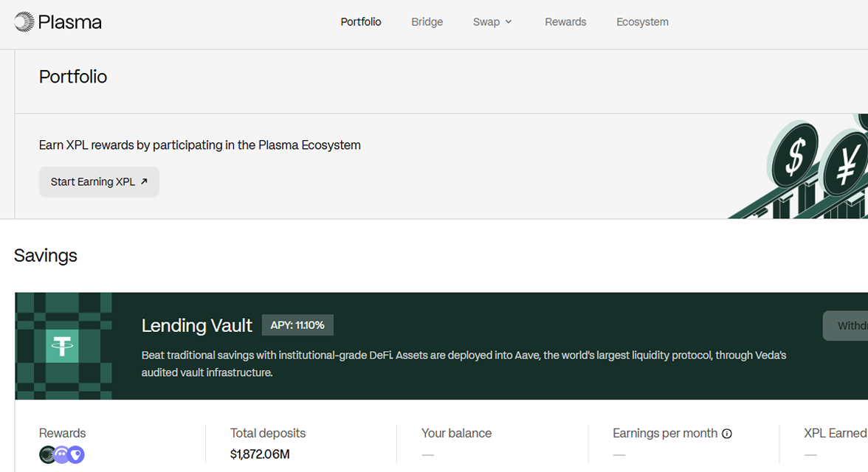Open the Portfolio tab
This screenshot has height=472, width=868.
click(361, 22)
